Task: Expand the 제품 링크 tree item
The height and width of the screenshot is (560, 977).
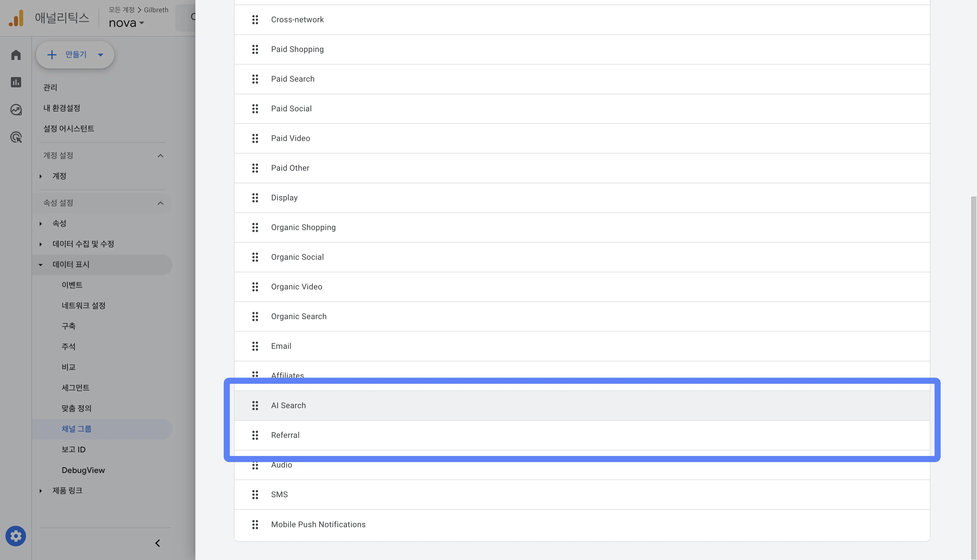Action: (x=40, y=491)
